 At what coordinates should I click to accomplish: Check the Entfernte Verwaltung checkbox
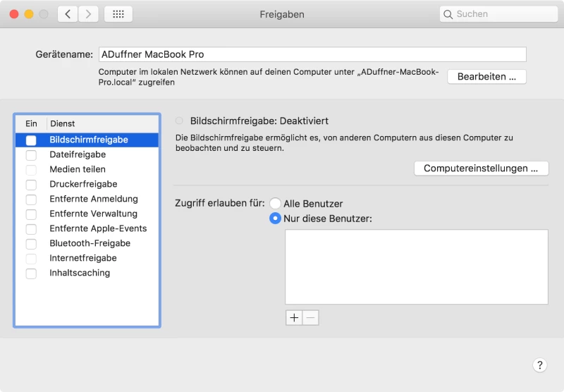[31, 214]
